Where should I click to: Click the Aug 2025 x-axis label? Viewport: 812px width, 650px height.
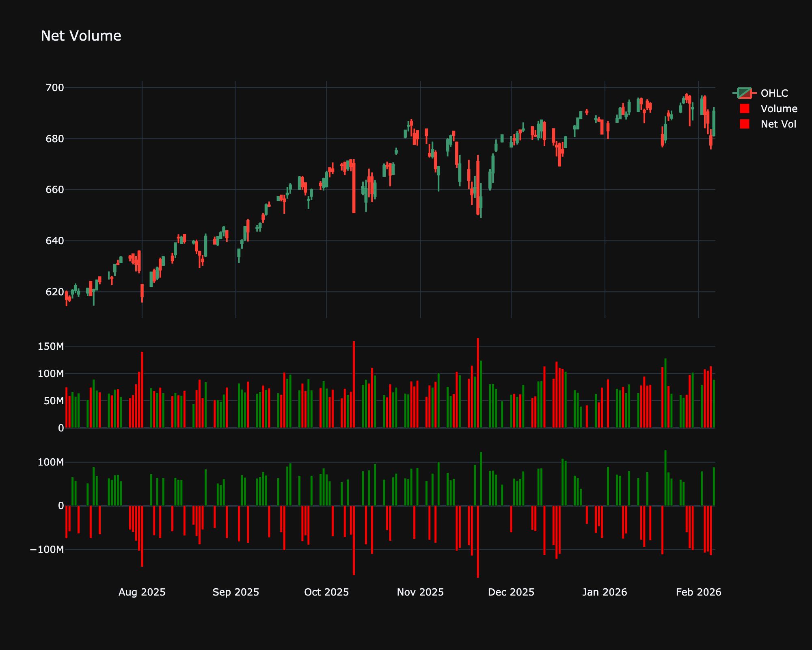[142, 592]
